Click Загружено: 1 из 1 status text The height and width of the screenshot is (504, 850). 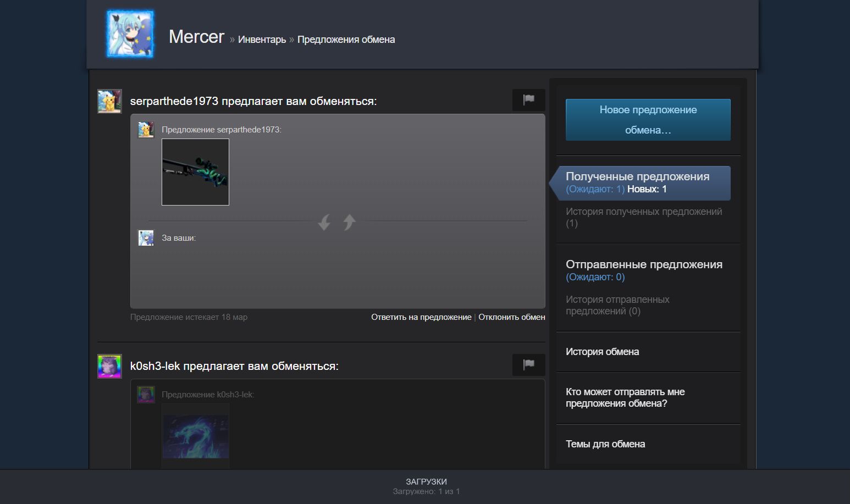pyautogui.click(x=426, y=491)
